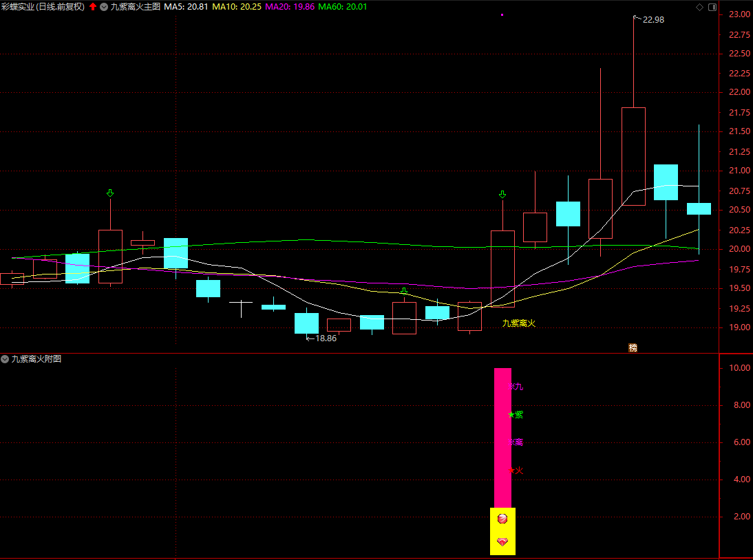The height and width of the screenshot is (560, 753).
Task: Click the green arrow sitting on MA10 line
Action: pyautogui.click(x=404, y=291)
